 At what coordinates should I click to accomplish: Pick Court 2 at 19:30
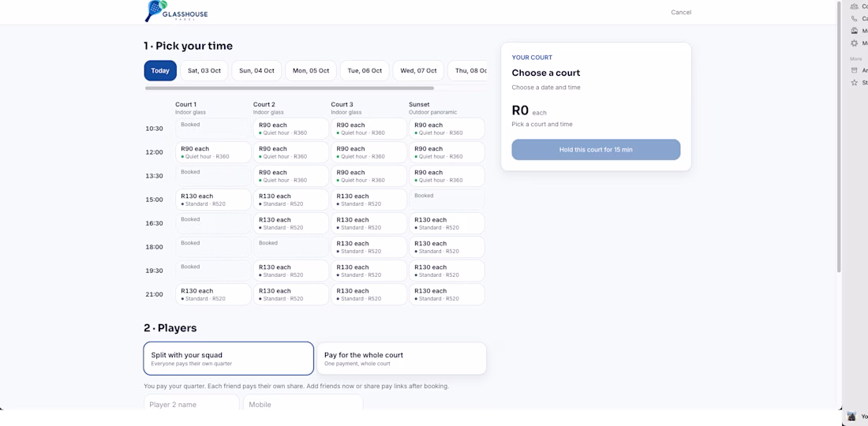[291, 271]
